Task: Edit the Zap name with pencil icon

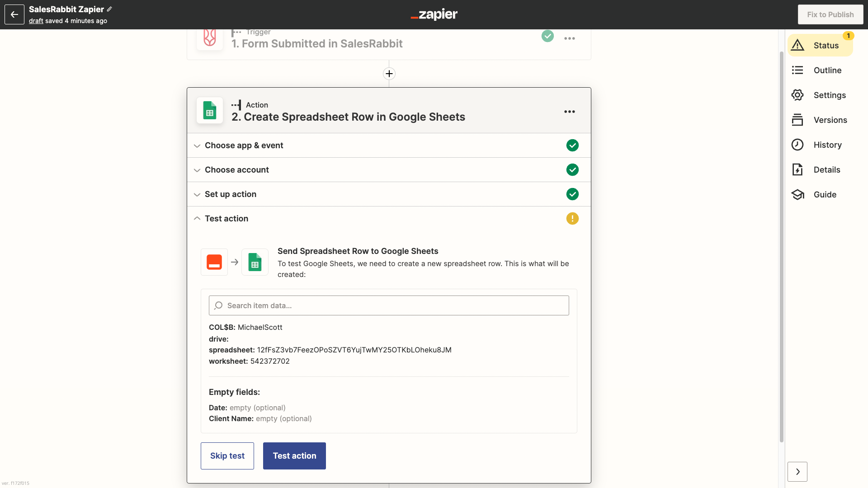Action: point(109,9)
